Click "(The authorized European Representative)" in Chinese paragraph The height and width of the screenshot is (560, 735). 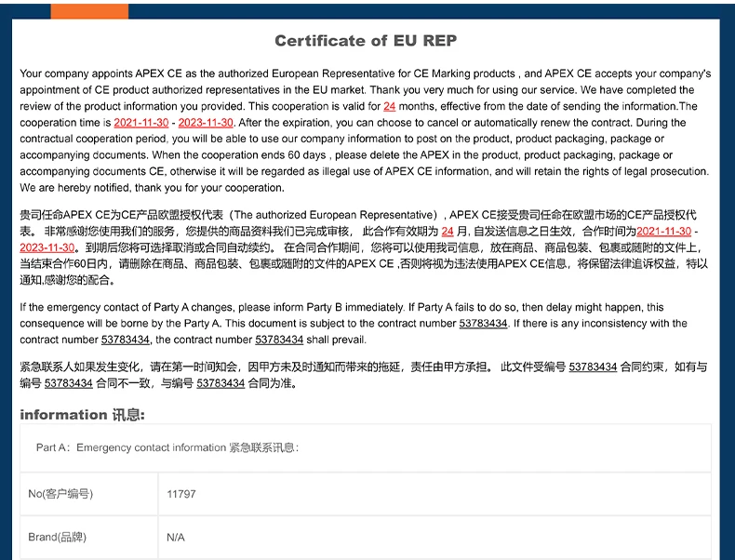(x=336, y=215)
